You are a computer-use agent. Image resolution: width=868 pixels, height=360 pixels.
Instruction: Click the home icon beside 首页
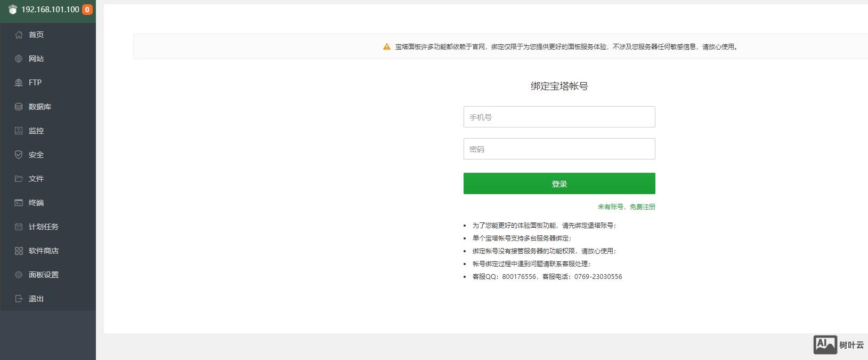[x=19, y=35]
